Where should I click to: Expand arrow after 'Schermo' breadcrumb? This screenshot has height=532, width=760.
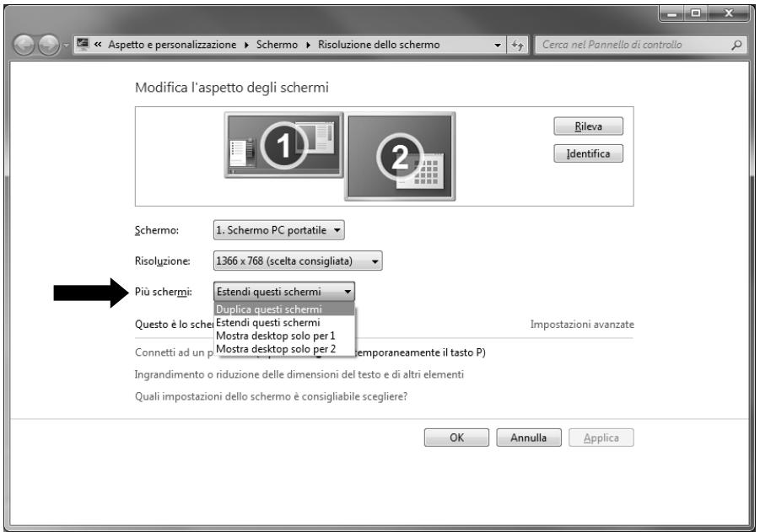click(x=308, y=45)
